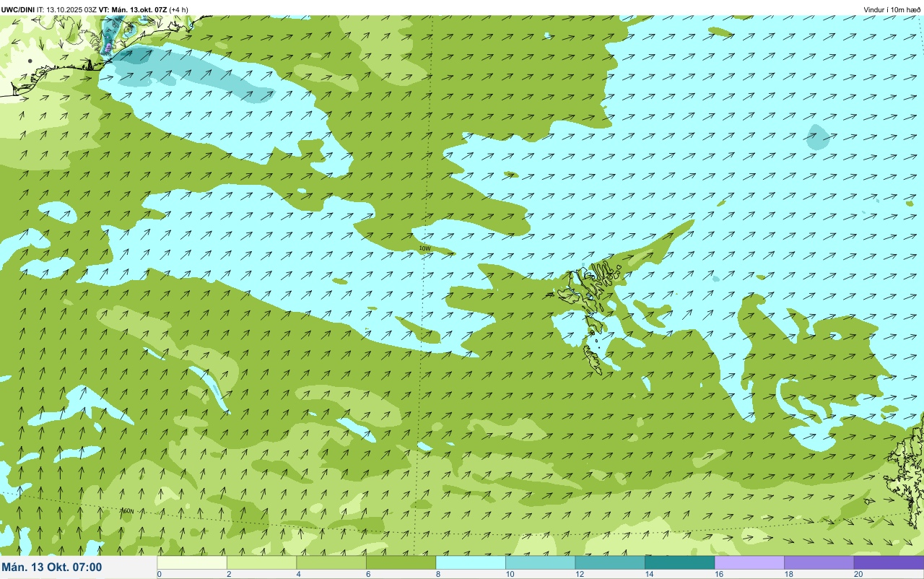Viewport: 924px width, 579px height.
Task: Click the 18–20 m/s medium purple legend swatch
Action: point(819,562)
